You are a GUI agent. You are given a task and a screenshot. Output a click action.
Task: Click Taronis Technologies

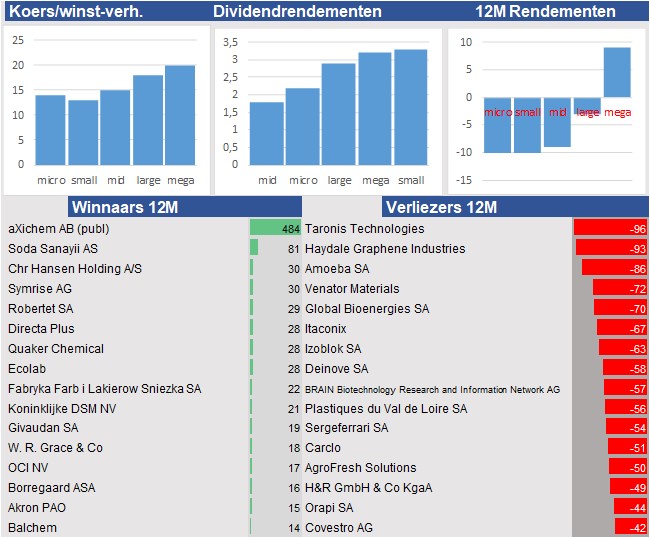pyautogui.click(x=365, y=229)
